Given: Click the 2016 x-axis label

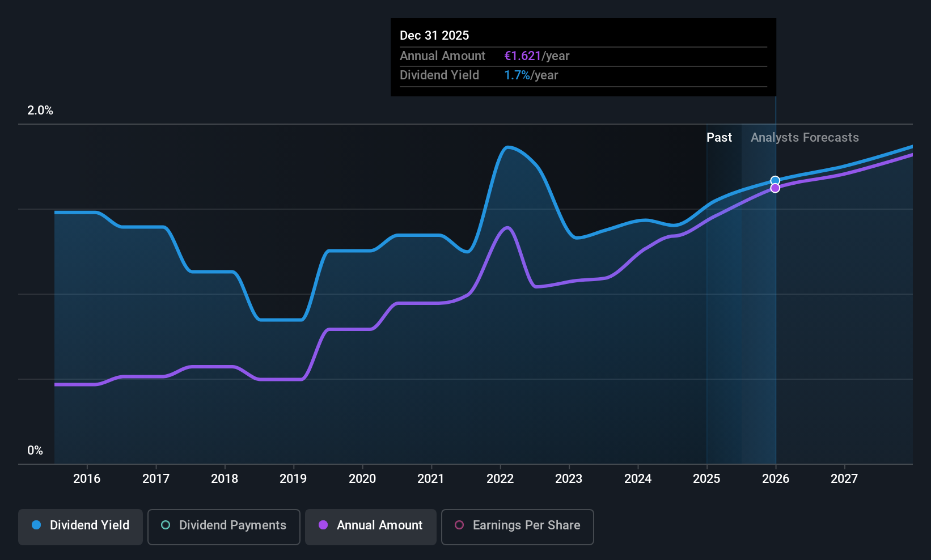Looking at the screenshot, I should click(87, 479).
